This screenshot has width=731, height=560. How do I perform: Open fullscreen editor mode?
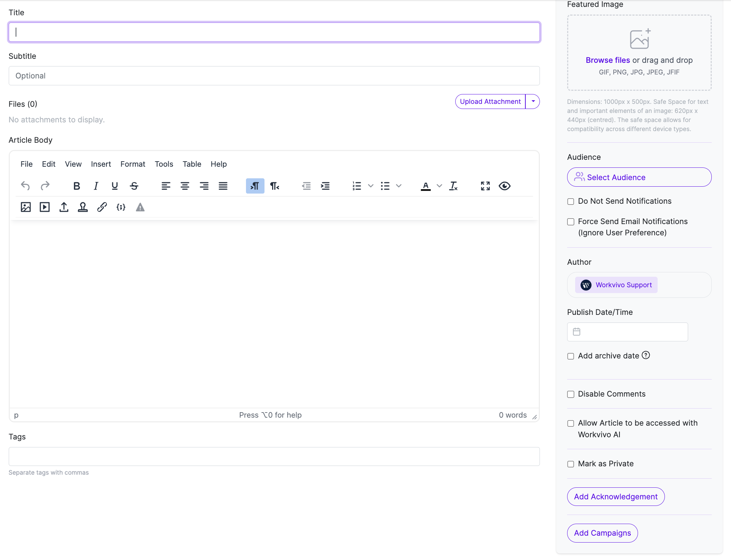tap(485, 186)
